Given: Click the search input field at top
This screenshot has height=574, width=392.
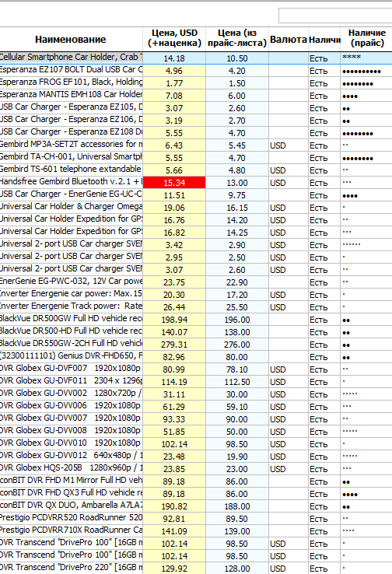Looking at the screenshot, I should click(x=335, y=16).
